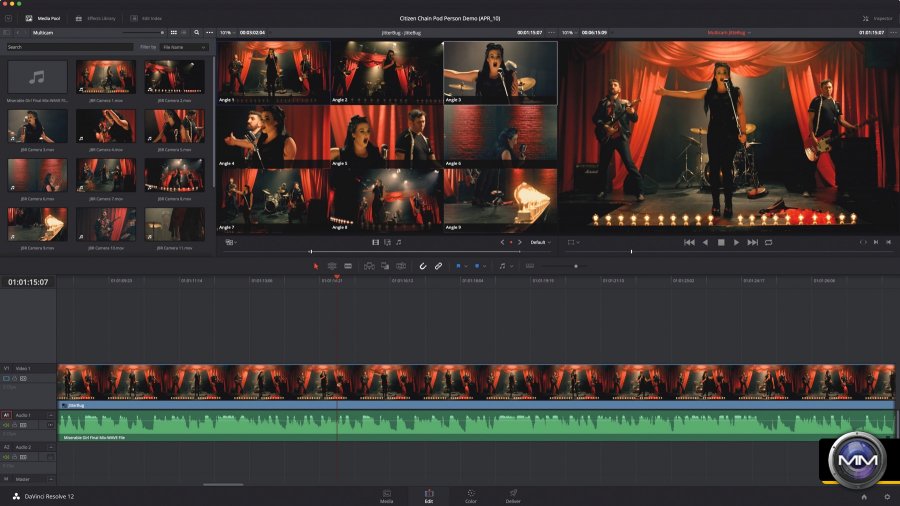Select the Angle 3 multicam view
The width and height of the screenshot is (900, 506).
pos(501,72)
